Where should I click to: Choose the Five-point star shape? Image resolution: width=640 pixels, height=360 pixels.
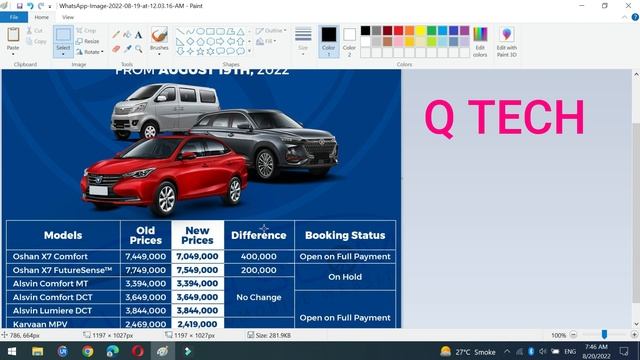pos(200,51)
